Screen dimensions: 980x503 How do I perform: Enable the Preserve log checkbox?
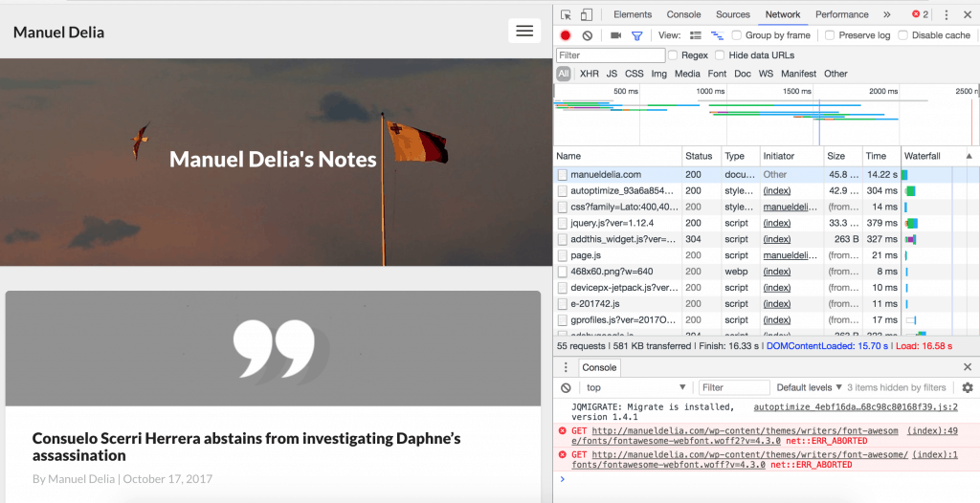pos(830,35)
